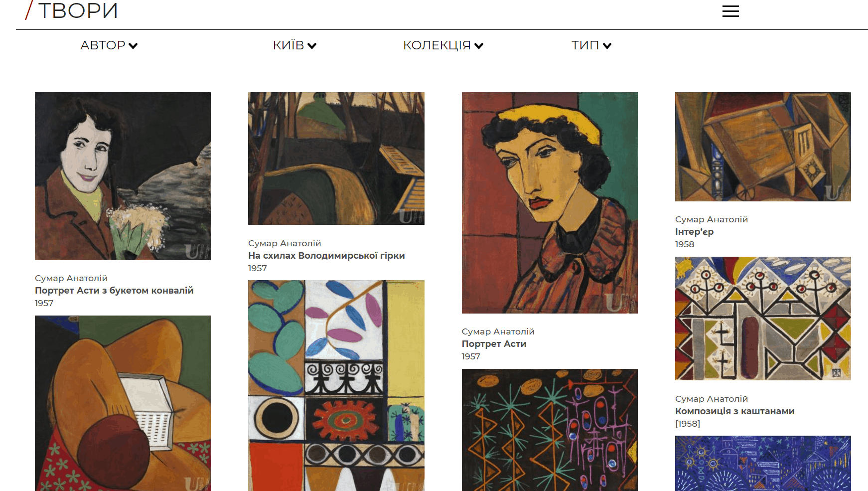The height and width of the screenshot is (491, 868).
Task: Click title 'На схилах Володимирської гірки'
Action: [326, 256]
